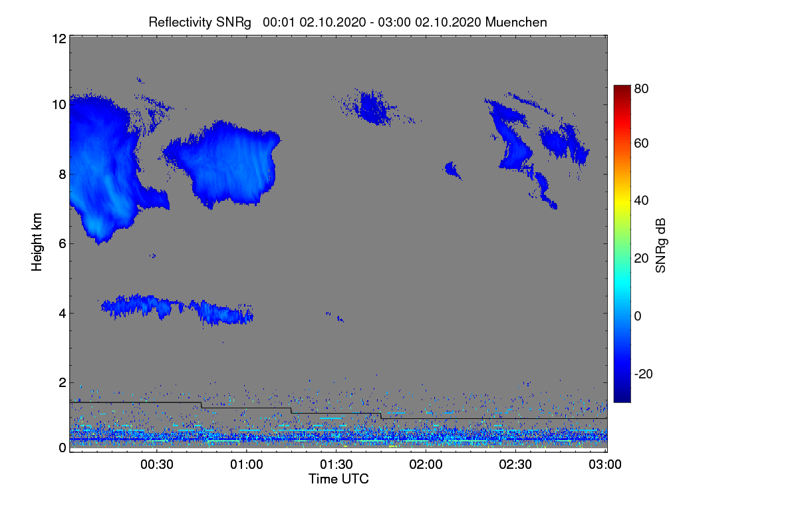Click the colorbar value 20

coord(642,258)
